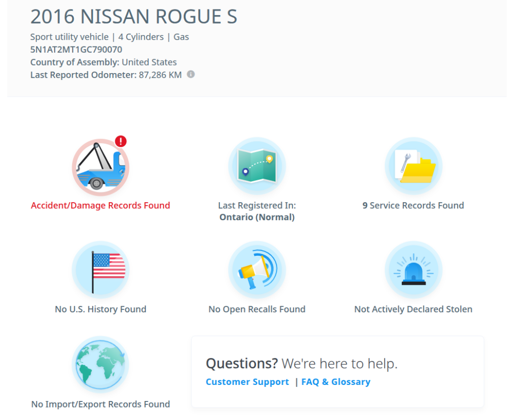Select the folder and wrench service icon
513x420 pixels.
(413, 166)
